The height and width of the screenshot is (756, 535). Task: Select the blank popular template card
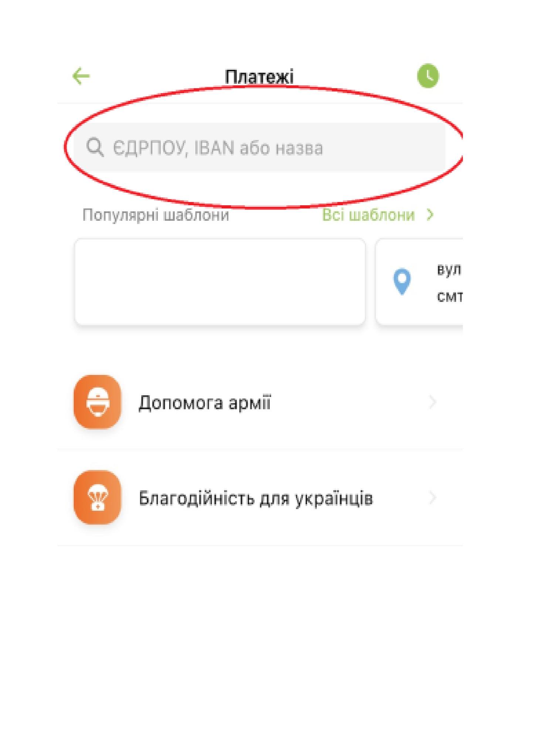click(220, 282)
